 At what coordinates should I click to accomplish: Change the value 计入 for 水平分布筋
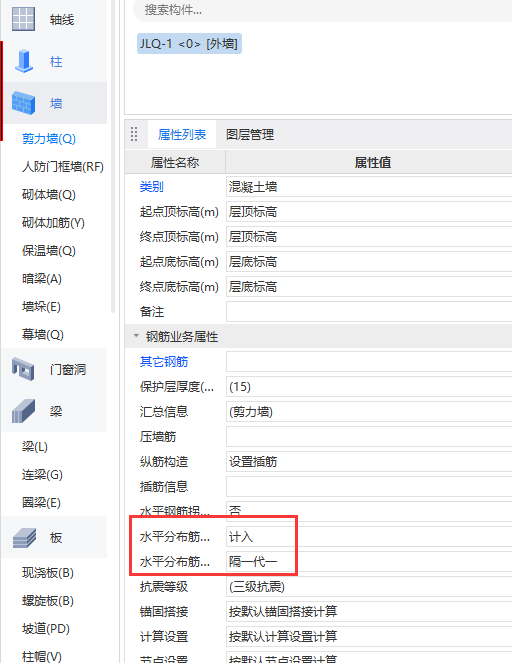click(x=369, y=537)
